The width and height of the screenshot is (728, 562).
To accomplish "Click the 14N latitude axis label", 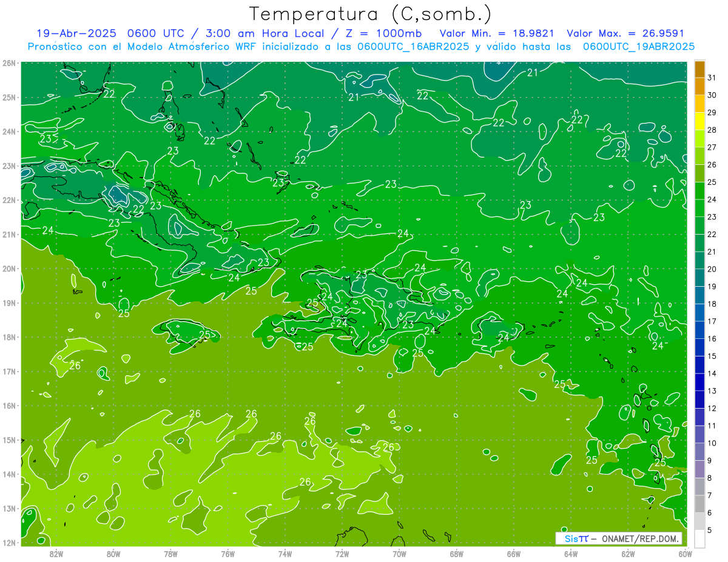I will coord(9,474).
